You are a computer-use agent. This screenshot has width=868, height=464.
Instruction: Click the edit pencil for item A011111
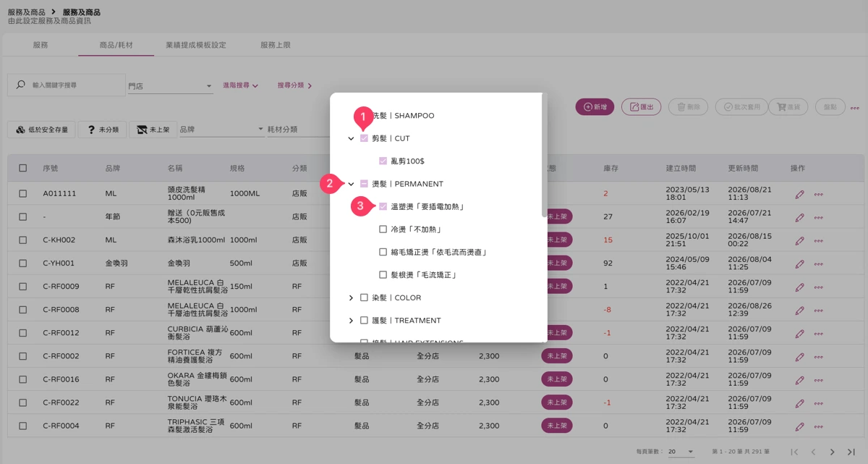pos(799,194)
